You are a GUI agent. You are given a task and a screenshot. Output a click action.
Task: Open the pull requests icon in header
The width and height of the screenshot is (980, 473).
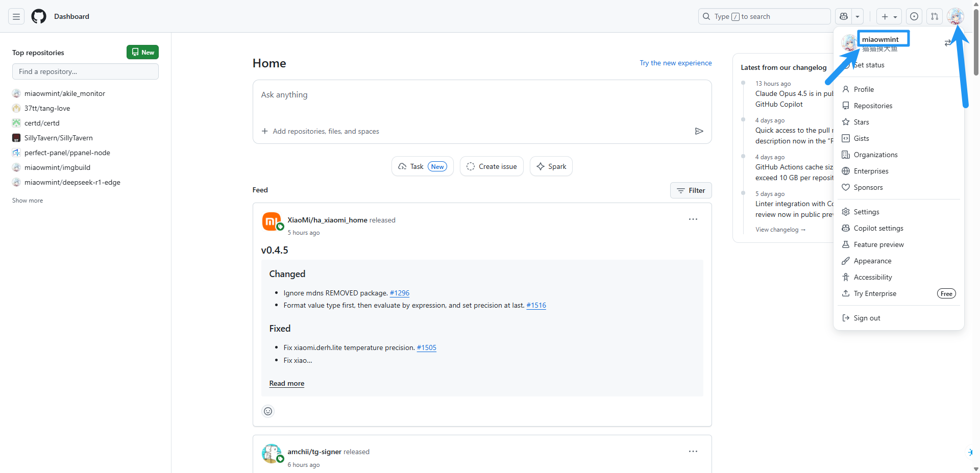pyautogui.click(x=934, y=16)
